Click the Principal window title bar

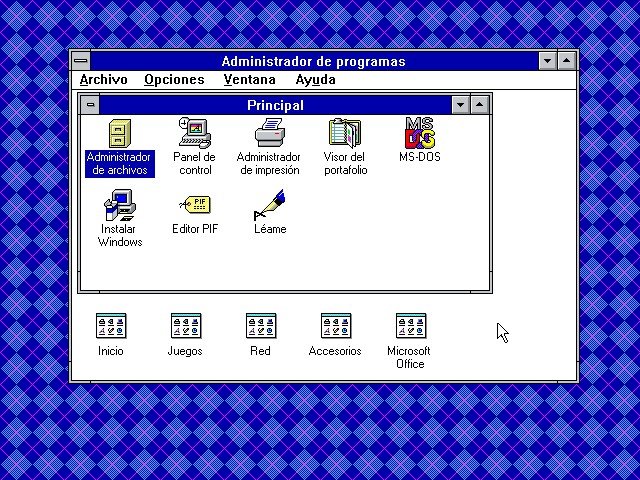pos(276,105)
